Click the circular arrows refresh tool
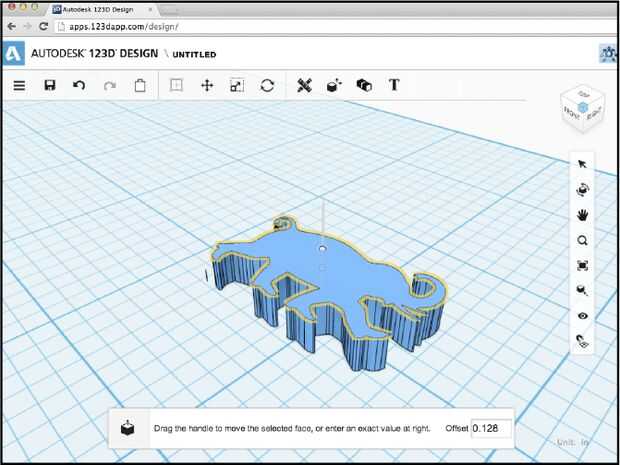620x465 pixels. point(267,85)
